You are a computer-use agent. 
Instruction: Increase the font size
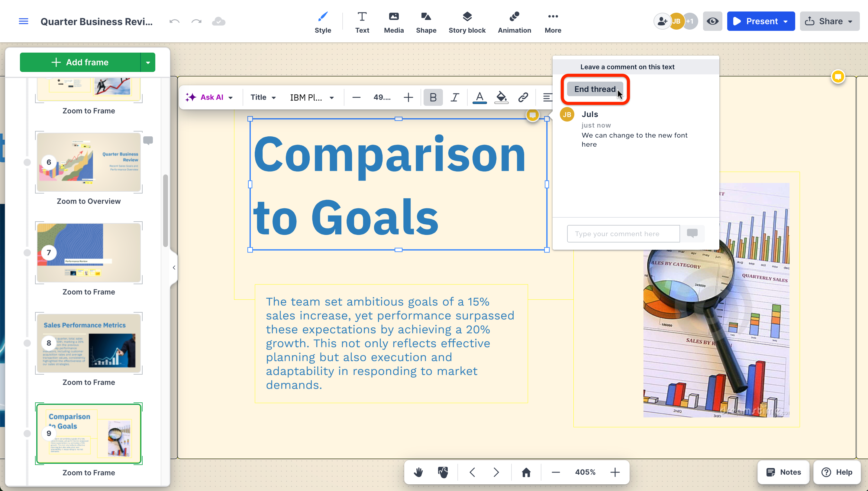pyautogui.click(x=408, y=97)
